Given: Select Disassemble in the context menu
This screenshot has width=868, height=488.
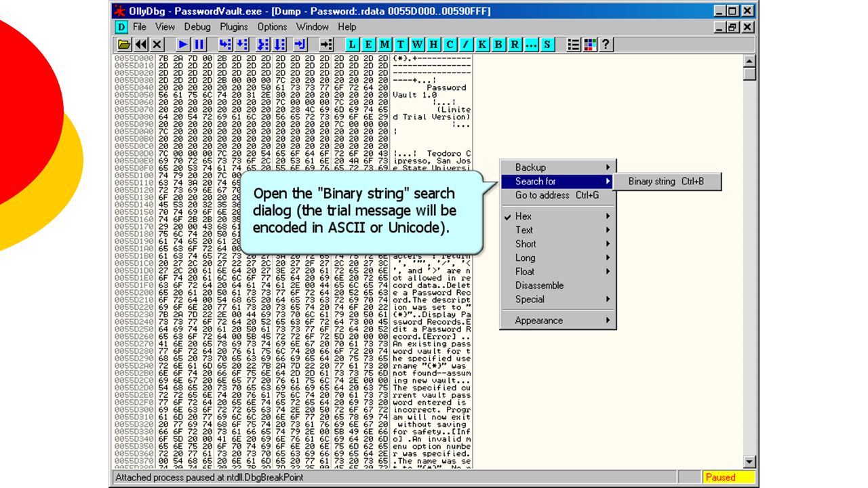Looking at the screenshot, I should [557, 285].
